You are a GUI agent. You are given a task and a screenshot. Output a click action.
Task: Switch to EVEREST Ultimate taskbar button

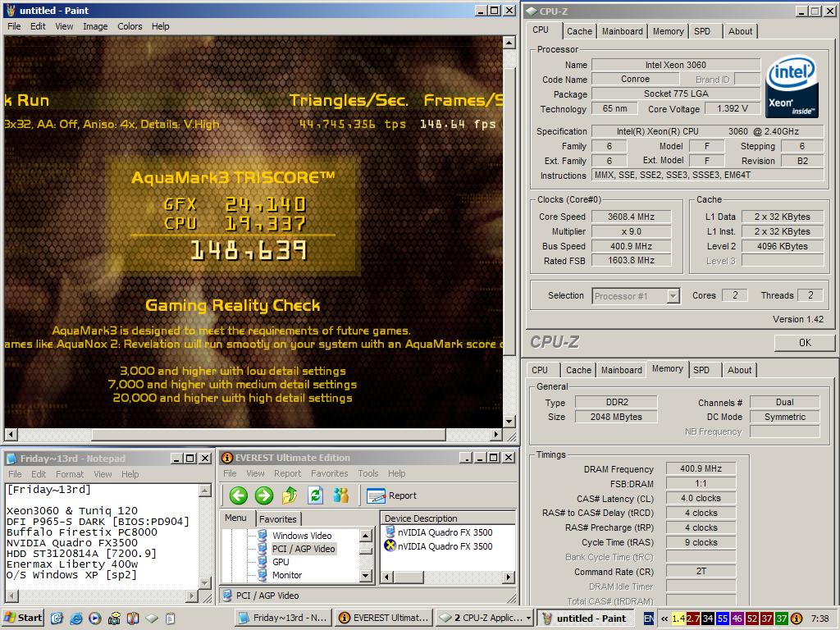[x=384, y=618]
